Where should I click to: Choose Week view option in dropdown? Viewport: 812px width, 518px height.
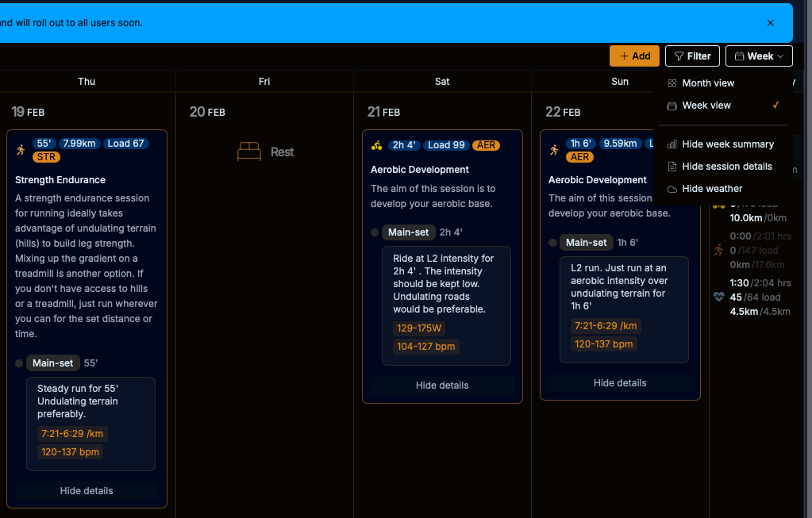[706, 106]
